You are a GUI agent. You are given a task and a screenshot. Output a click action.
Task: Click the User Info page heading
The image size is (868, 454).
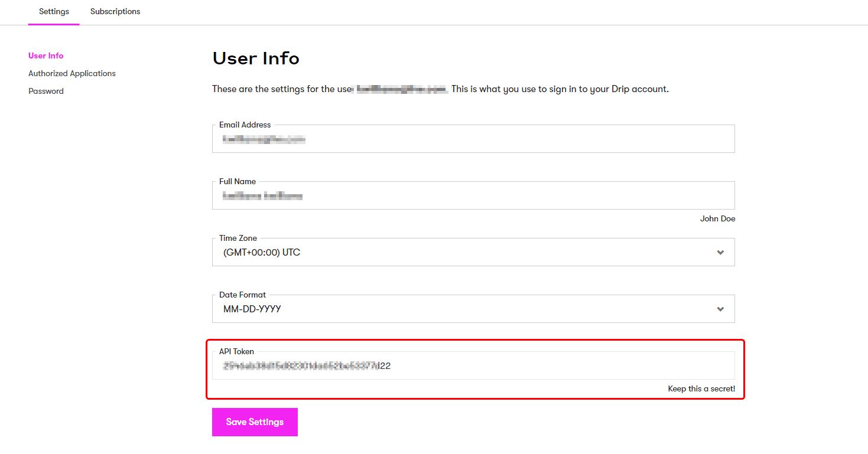(x=256, y=58)
